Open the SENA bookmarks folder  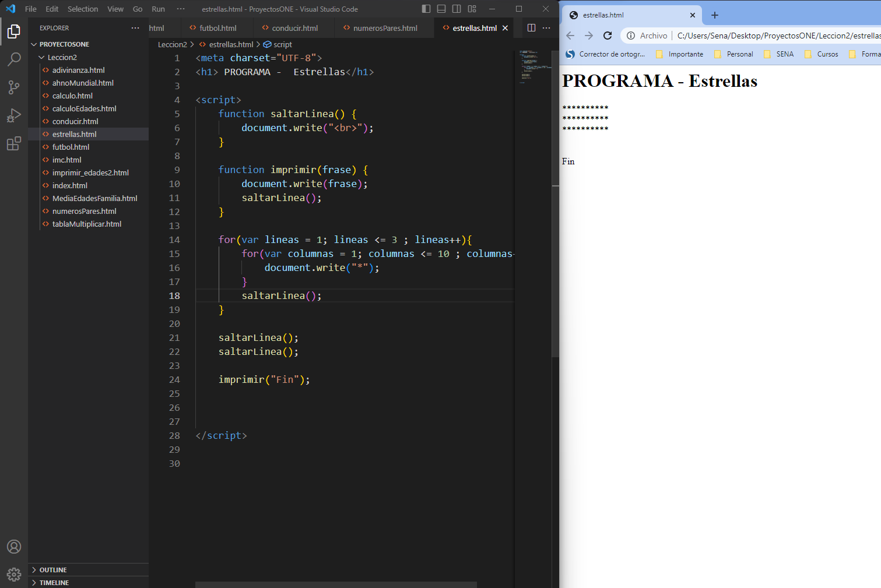pyautogui.click(x=778, y=54)
